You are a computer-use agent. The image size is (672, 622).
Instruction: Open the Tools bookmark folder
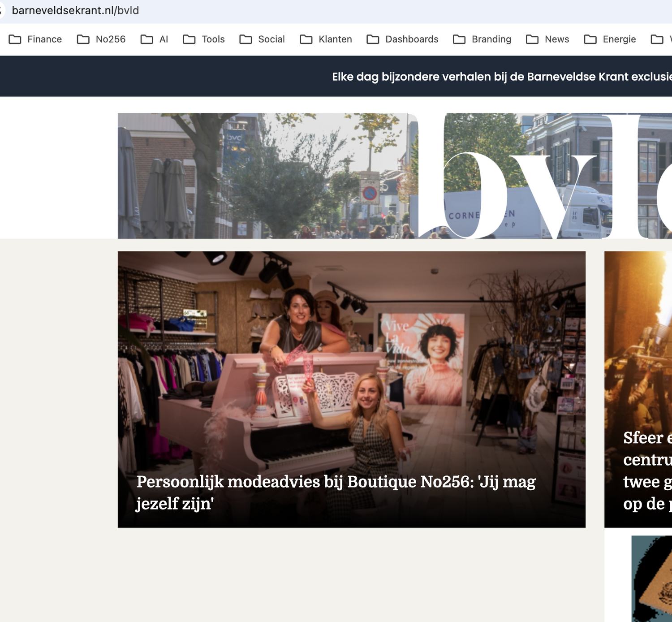(x=204, y=39)
